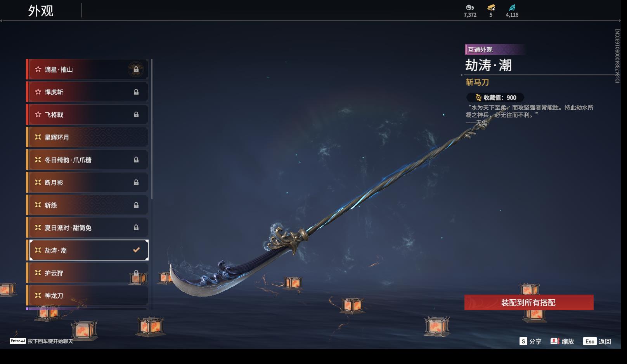The width and height of the screenshot is (627, 364).
Task: Click the lock icon on 飞将戟 row
Action: coord(136,114)
